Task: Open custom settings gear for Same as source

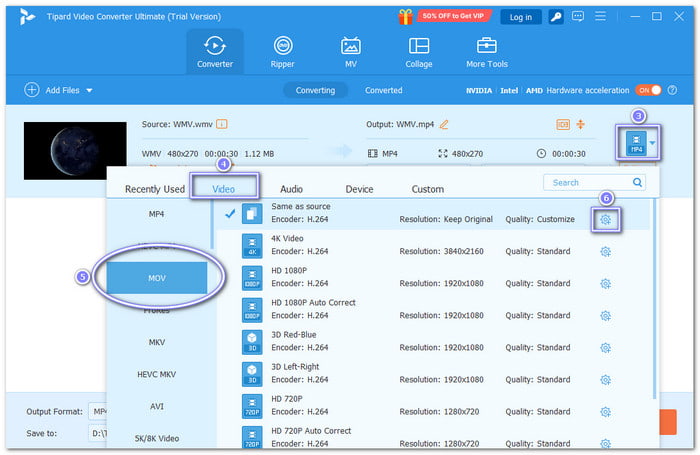Action: tap(605, 219)
